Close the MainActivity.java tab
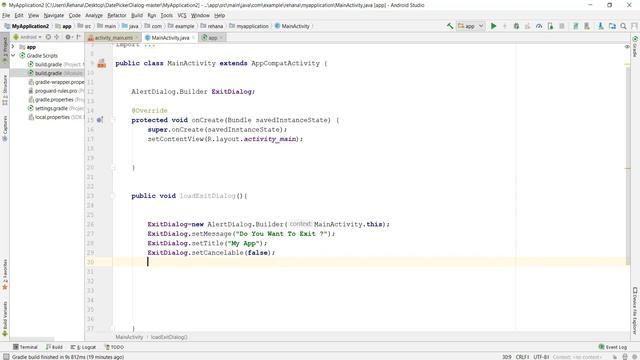 click(x=194, y=38)
